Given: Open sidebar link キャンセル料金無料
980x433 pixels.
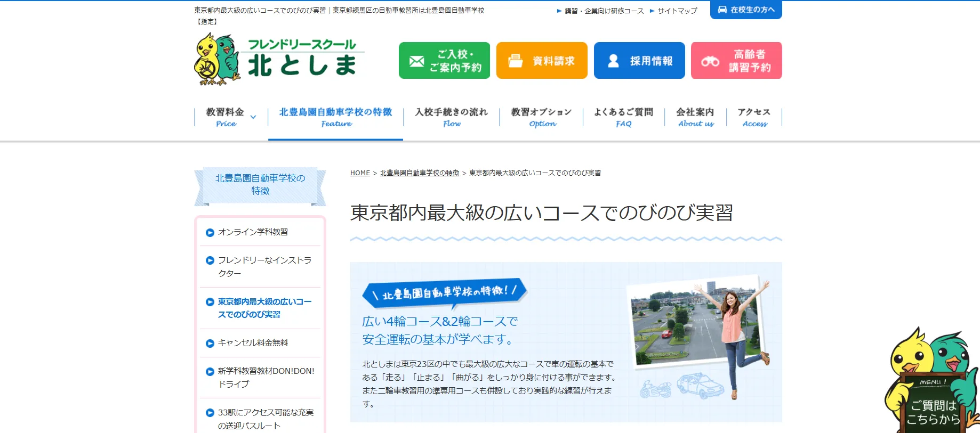Looking at the screenshot, I should click(253, 343).
